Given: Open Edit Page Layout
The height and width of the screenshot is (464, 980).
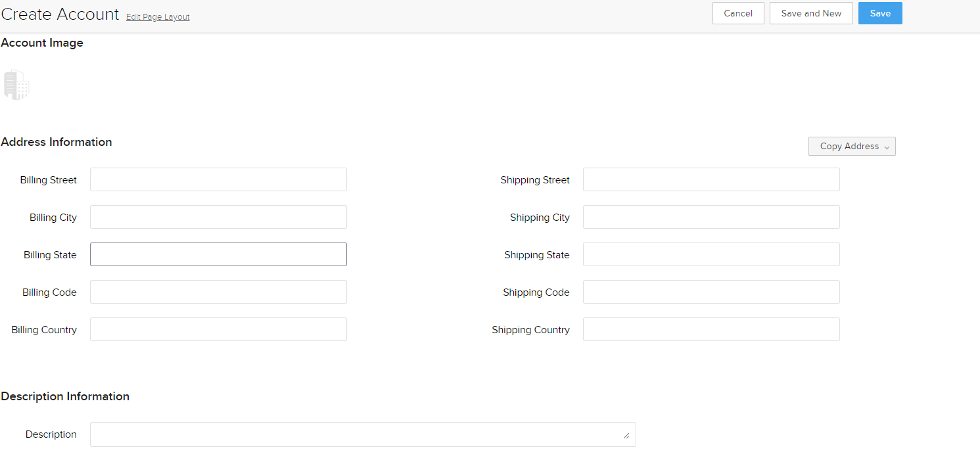Looking at the screenshot, I should (157, 16).
